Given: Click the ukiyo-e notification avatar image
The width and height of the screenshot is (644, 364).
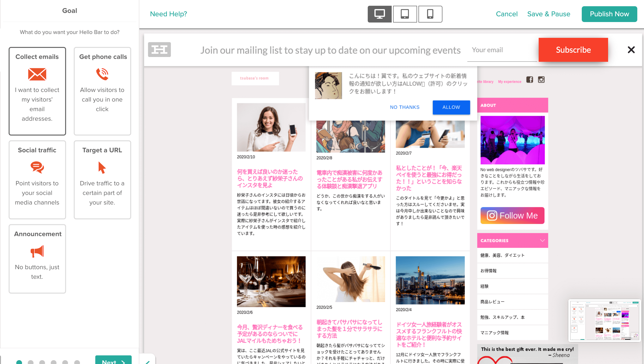Looking at the screenshot, I should coord(328,85).
